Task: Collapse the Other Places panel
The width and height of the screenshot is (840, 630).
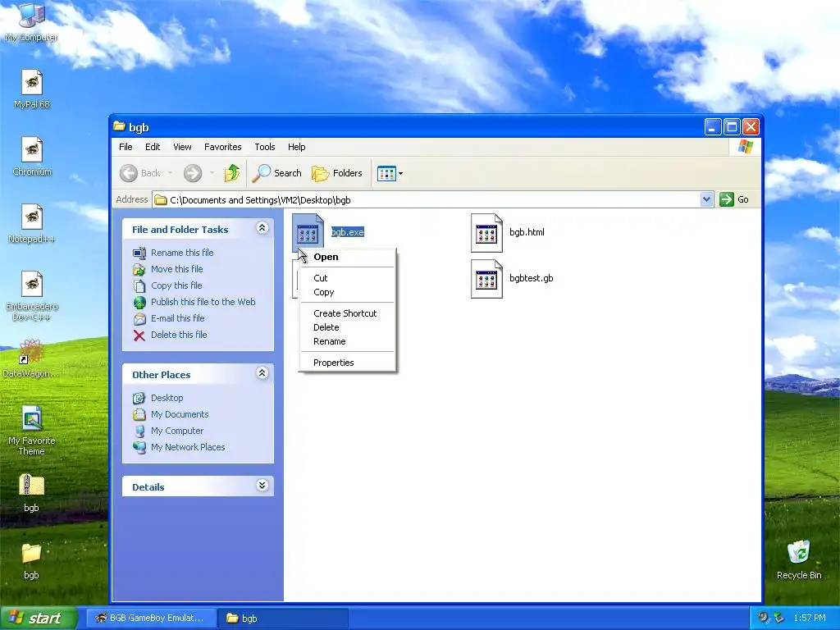Action: click(x=262, y=373)
